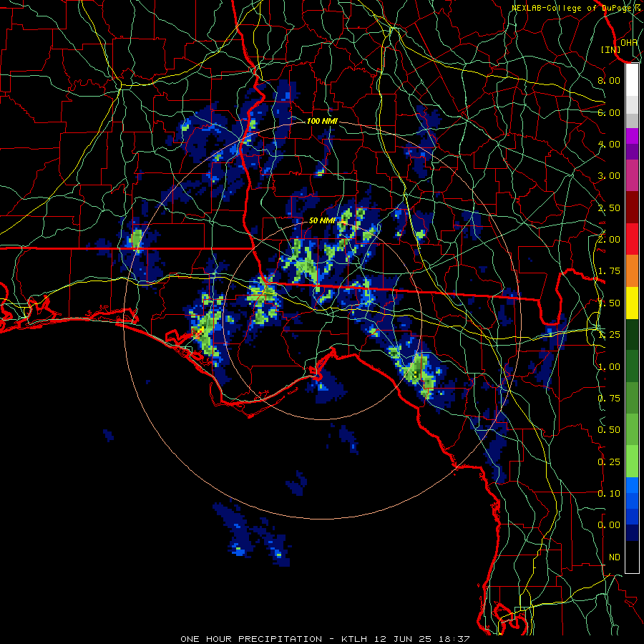This screenshot has width=644, height=644.
Task: Select the 100 NMI range ring label
Action: [322, 121]
